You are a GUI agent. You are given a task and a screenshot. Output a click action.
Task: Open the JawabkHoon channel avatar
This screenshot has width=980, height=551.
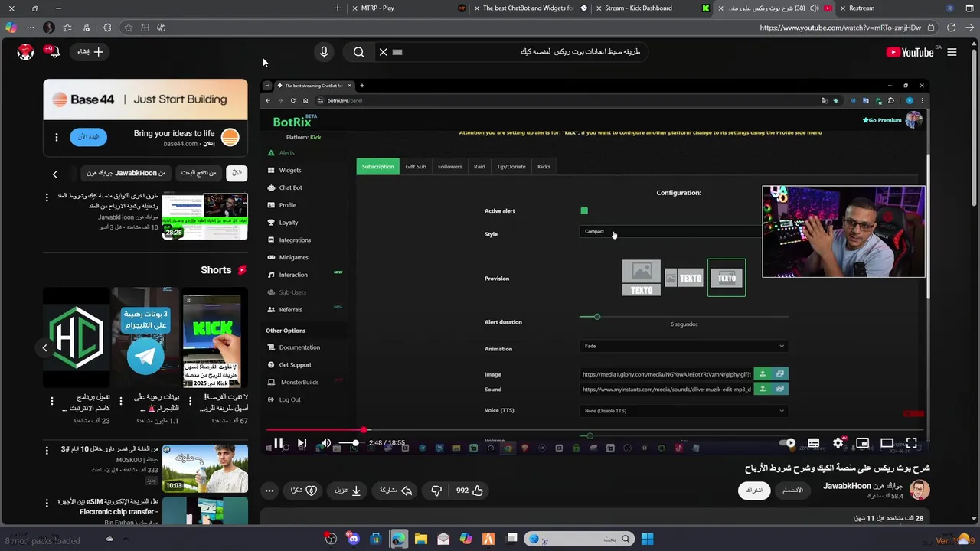(x=920, y=490)
